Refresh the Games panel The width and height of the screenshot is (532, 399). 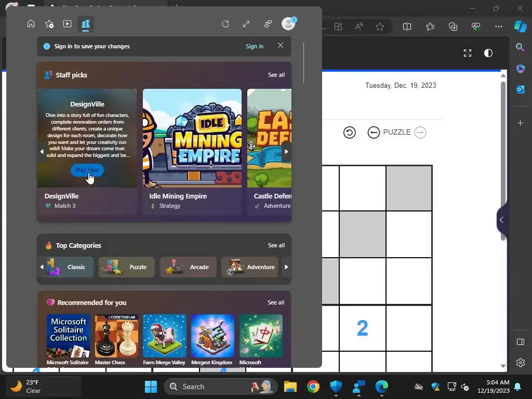[x=225, y=24]
